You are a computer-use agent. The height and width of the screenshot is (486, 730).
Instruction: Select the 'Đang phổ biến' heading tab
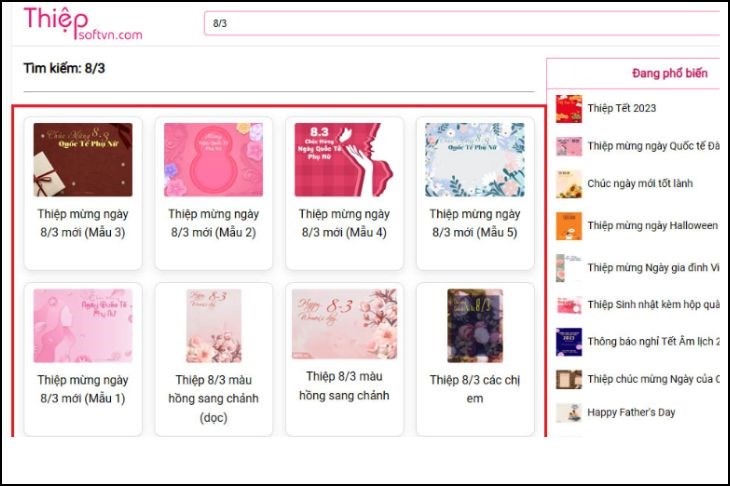pyautogui.click(x=669, y=73)
